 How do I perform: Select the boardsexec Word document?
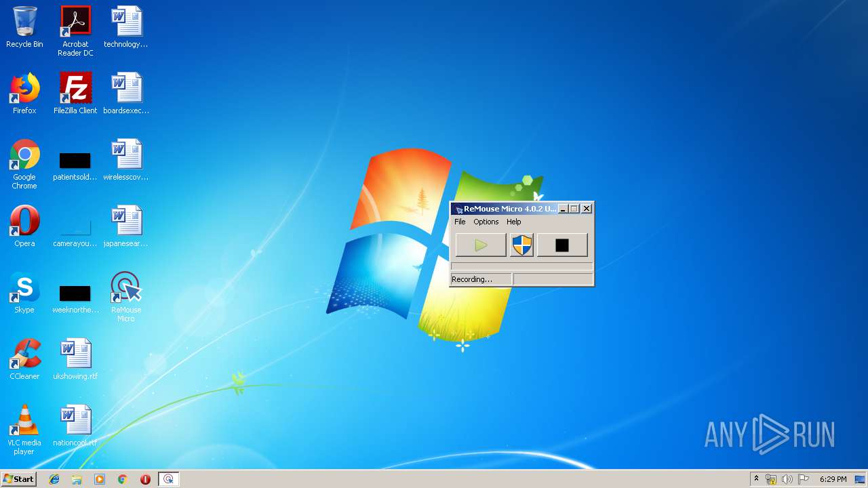126,94
